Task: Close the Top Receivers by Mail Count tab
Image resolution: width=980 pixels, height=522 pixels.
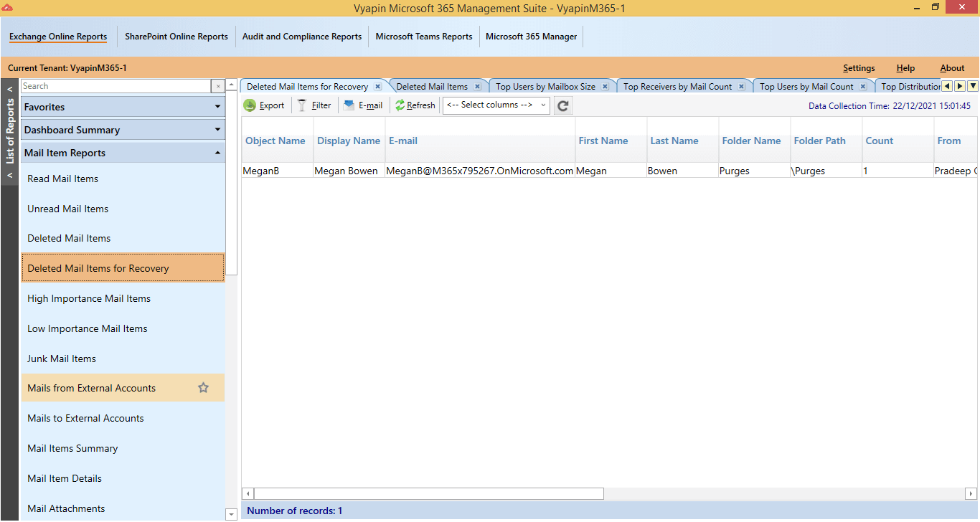Action: pyautogui.click(x=741, y=87)
